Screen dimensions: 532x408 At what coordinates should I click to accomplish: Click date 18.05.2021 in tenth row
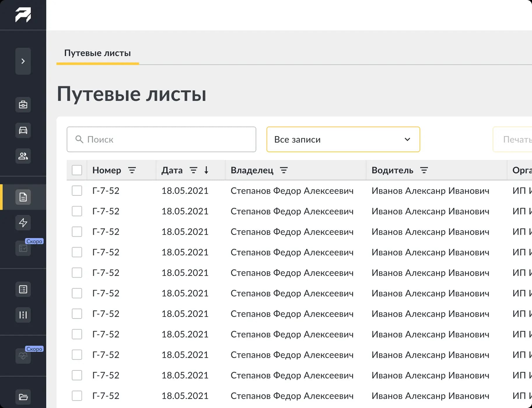coord(185,375)
